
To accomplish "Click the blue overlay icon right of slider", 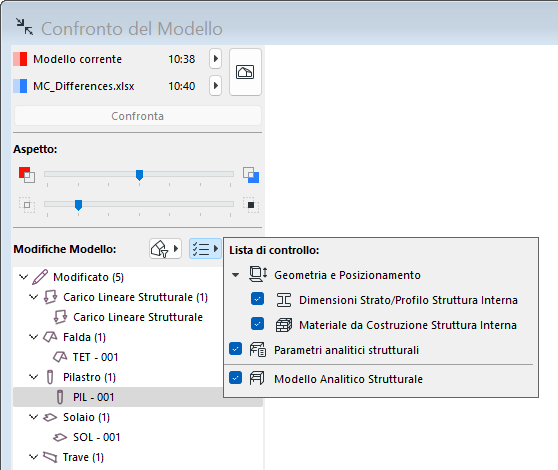I will point(251,175).
